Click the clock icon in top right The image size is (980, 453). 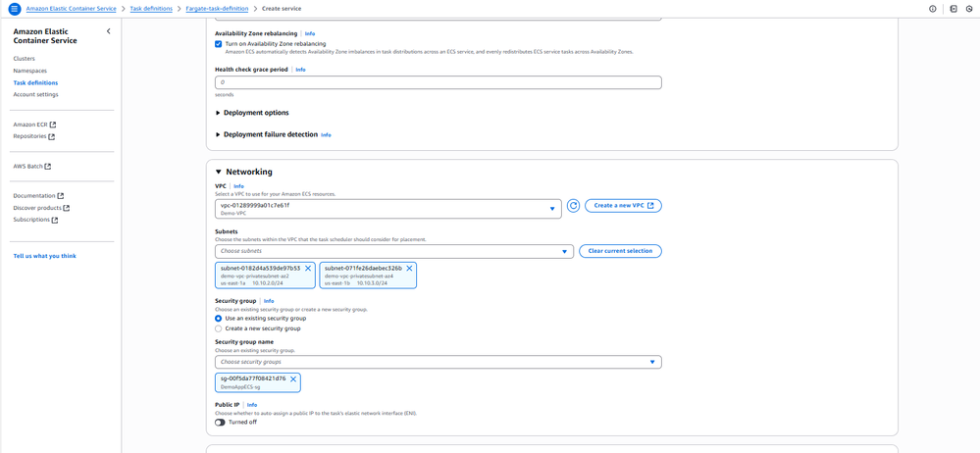tap(969, 9)
